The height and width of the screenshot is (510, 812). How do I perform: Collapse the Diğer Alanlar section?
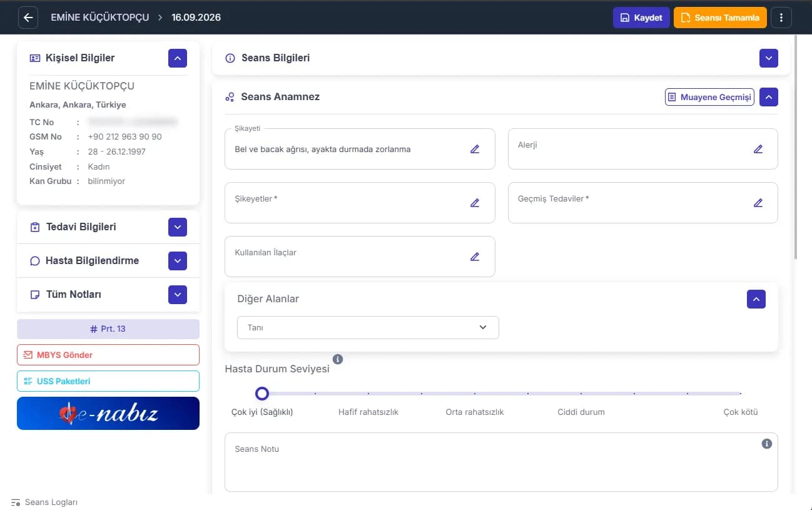pyautogui.click(x=756, y=299)
